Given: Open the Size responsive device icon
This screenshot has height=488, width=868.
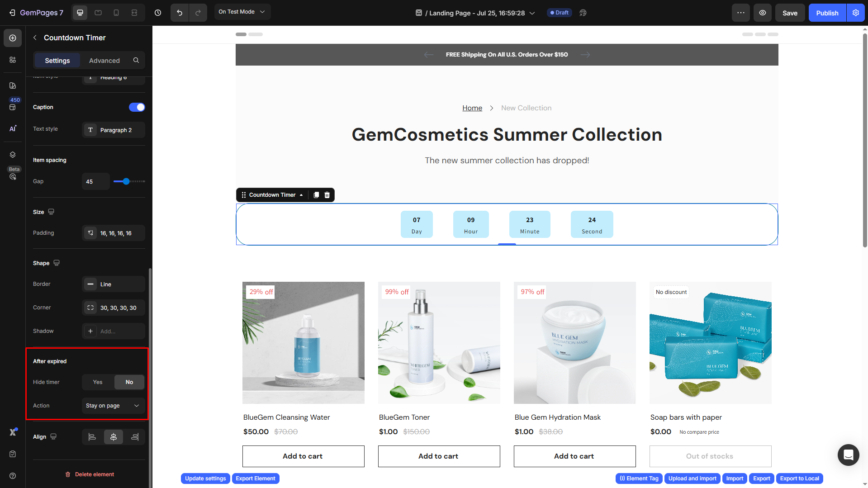Looking at the screenshot, I should tap(51, 212).
